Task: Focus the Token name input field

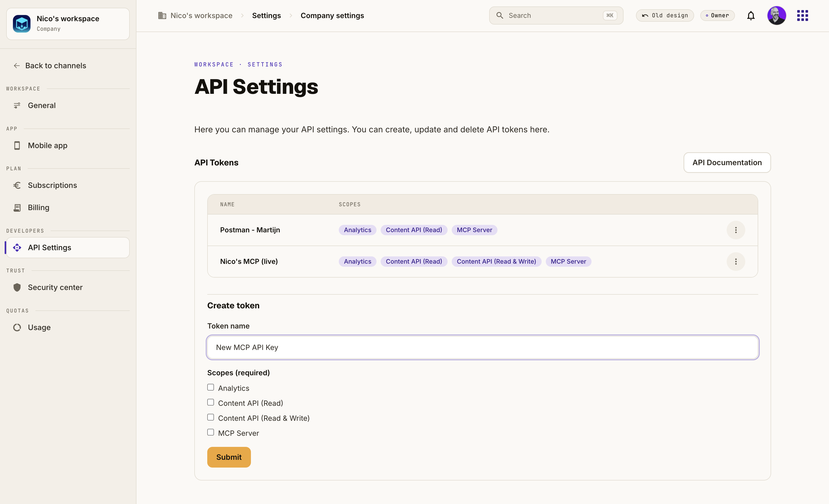Action: tap(482, 348)
